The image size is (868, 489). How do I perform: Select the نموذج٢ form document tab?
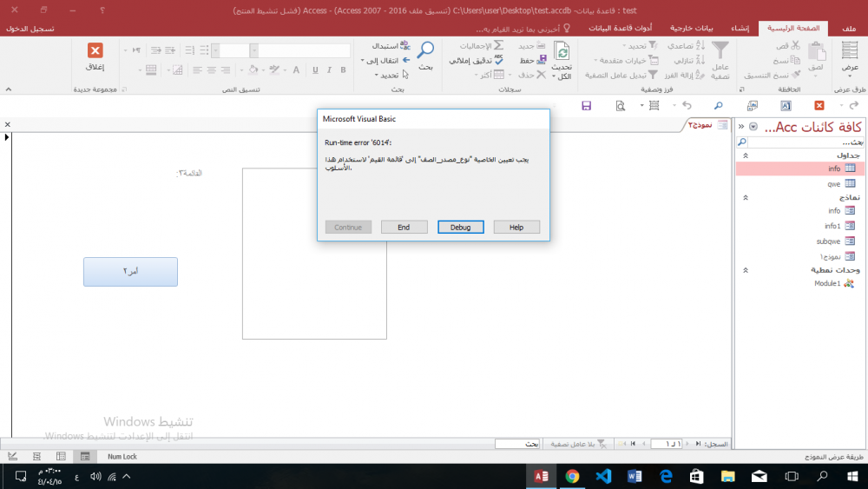pos(707,125)
